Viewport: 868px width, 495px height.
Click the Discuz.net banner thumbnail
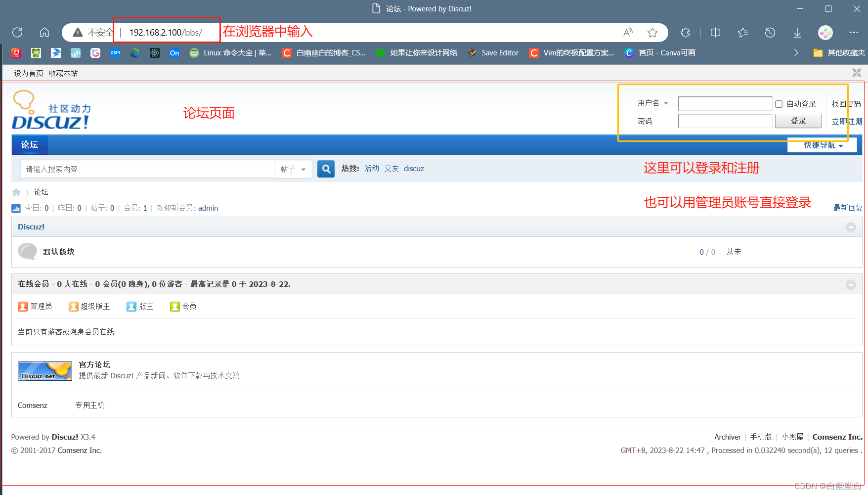(45, 371)
